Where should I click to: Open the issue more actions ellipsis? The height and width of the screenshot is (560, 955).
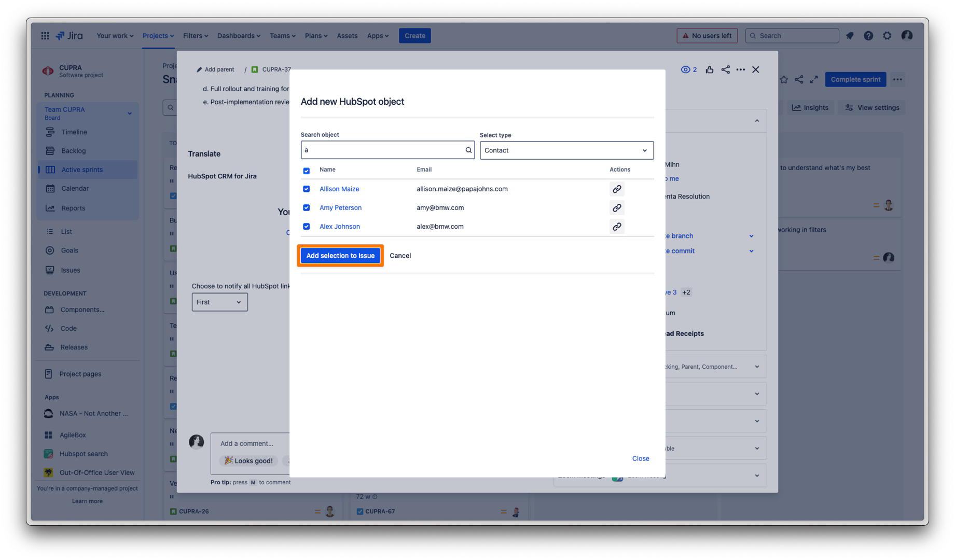tap(741, 69)
